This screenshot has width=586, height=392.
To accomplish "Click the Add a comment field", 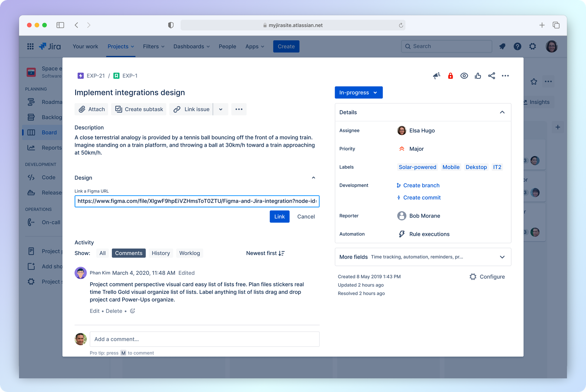I will coord(204,339).
